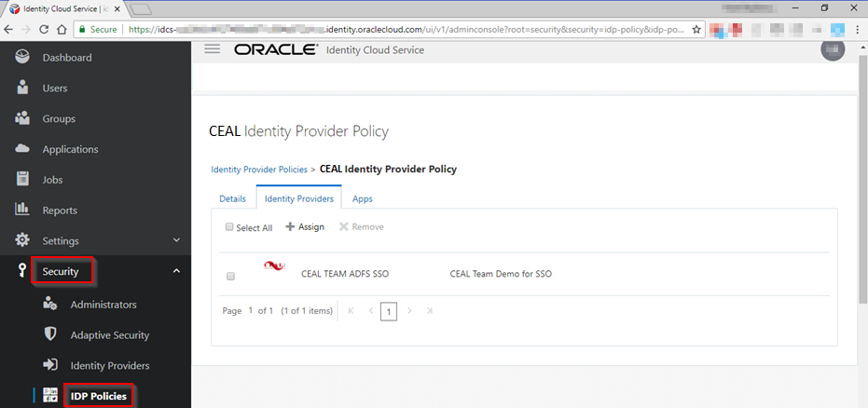
Task: Reload the browser page
Action: pyautogui.click(x=44, y=30)
